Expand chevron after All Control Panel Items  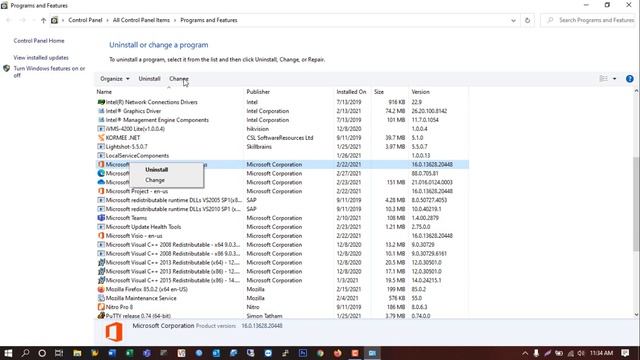175,20
